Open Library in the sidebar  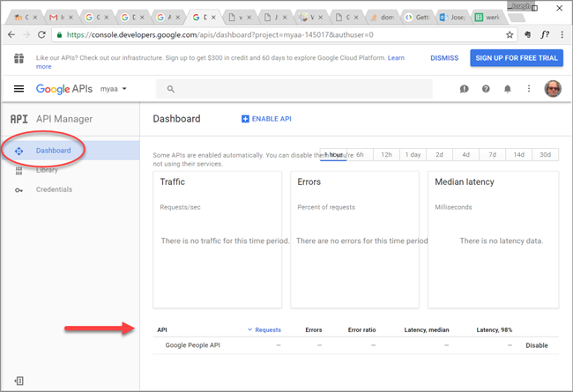pyautogui.click(x=47, y=170)
